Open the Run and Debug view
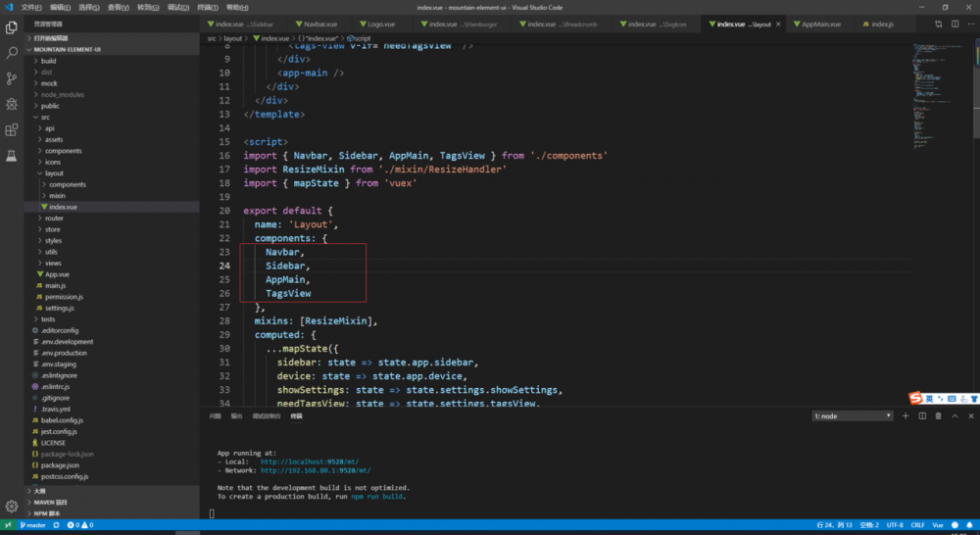The width and height of the screenshot is (980, 535). (x=12, y=104)
